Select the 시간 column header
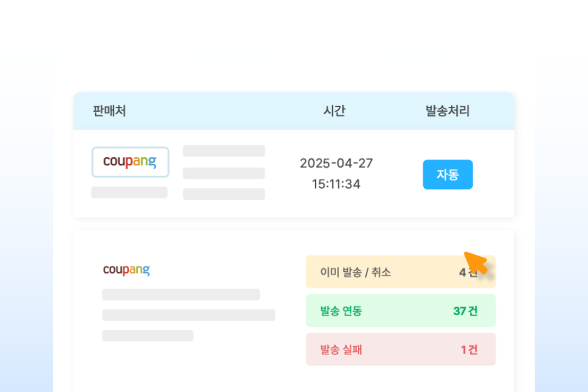588x392 pixels. point(334,111)
